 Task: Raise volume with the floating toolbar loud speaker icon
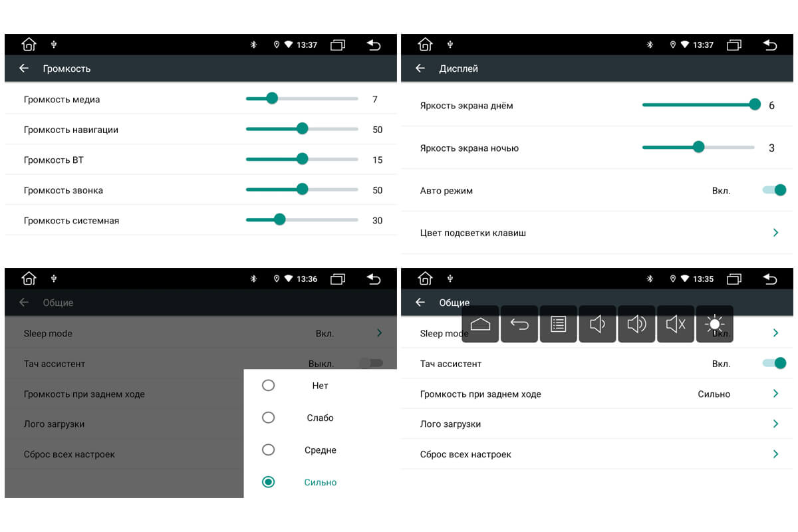[x=636, y=324]
